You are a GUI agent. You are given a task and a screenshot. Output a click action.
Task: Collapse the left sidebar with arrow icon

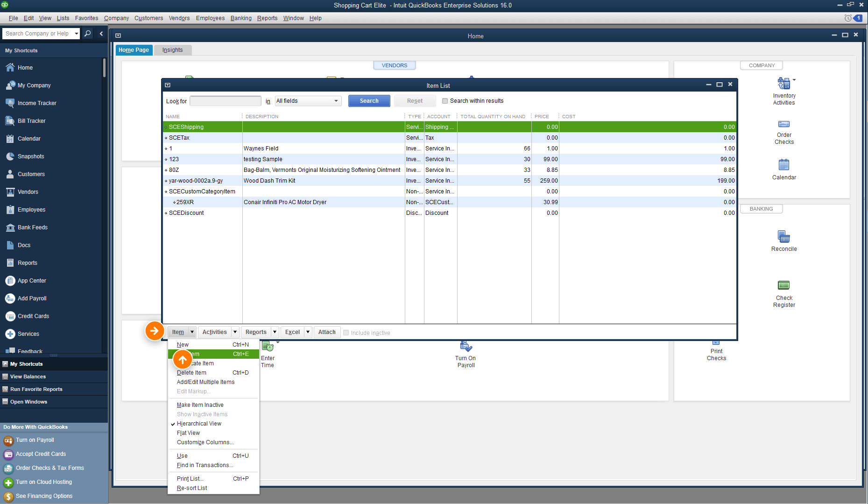pos(101,34)
